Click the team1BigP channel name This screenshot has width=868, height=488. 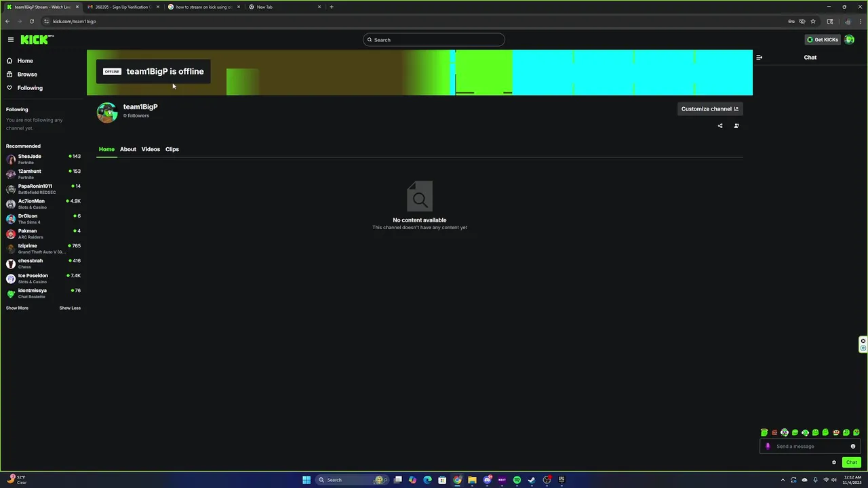click(x=140, y=107)
